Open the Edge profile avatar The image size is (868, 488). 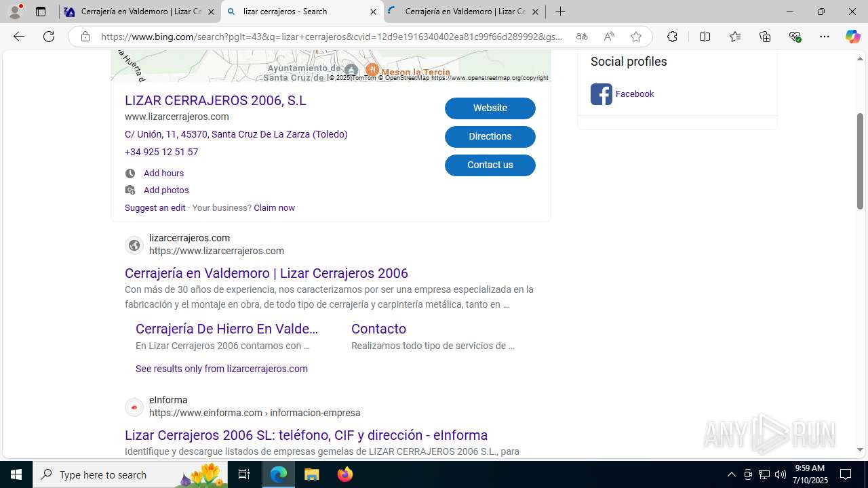15,12
